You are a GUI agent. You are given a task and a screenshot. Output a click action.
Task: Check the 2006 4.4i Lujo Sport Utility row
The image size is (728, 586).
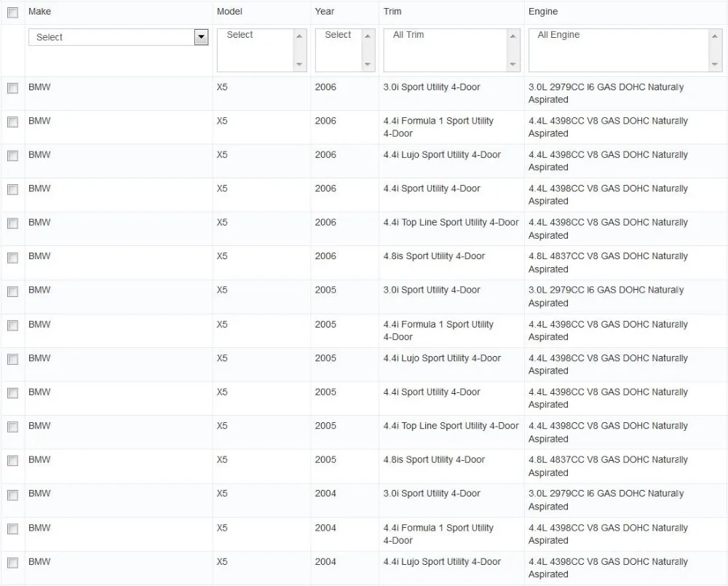coord(12,156)
